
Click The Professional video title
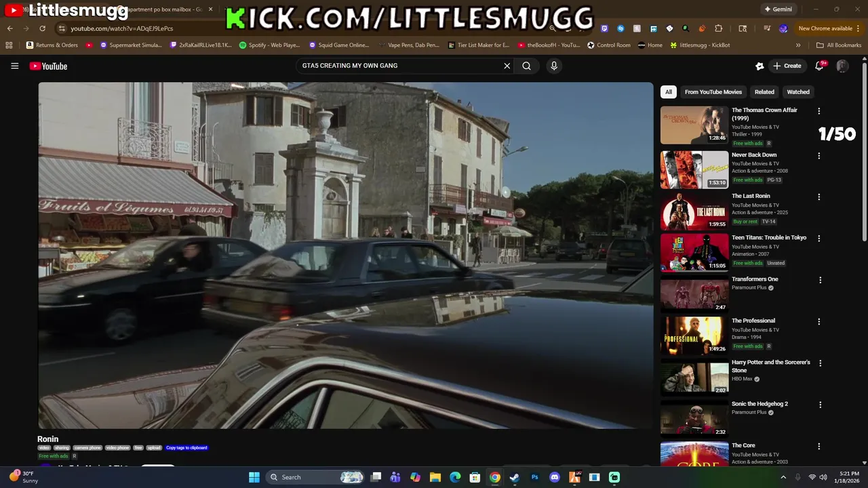click(753, 321)
